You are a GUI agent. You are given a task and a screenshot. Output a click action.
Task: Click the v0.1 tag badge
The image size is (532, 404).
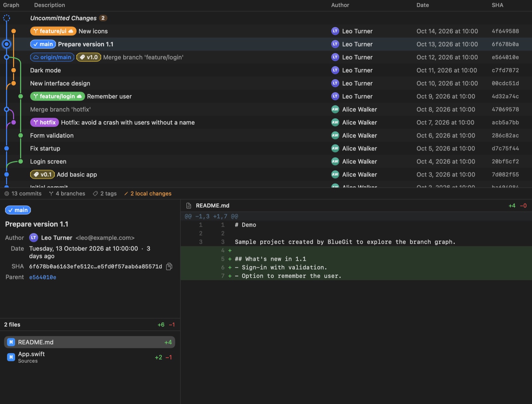coord(42,174)
